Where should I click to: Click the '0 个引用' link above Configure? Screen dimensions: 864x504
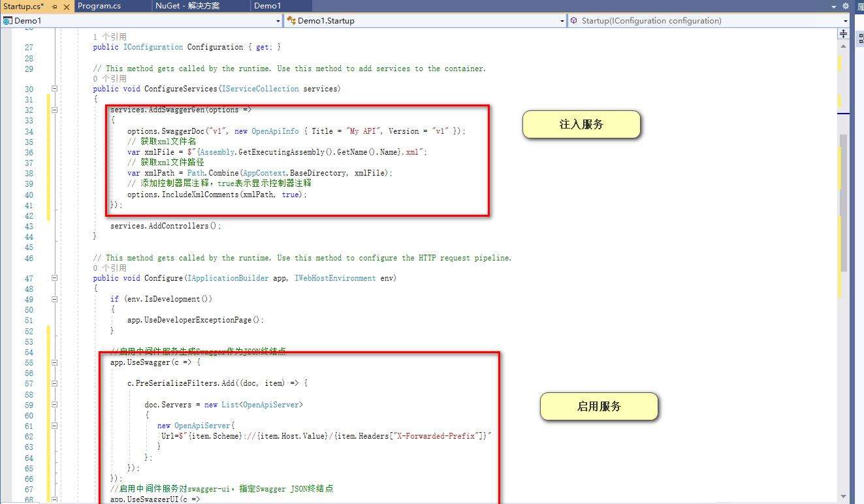tap(110, 268)
